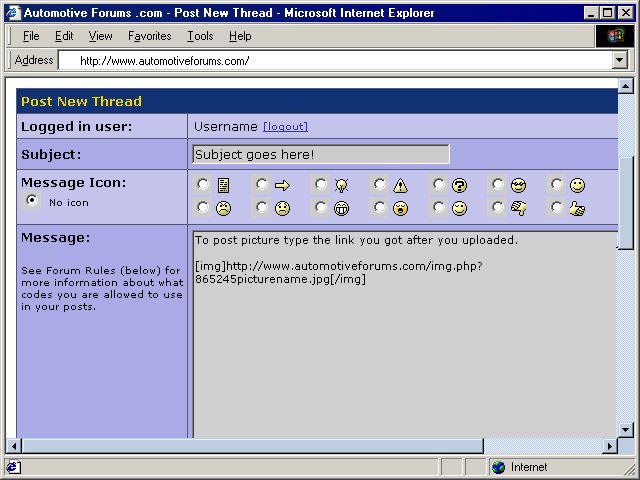Select the No icon radio button
640x480 pixels.
pos(31,201)
